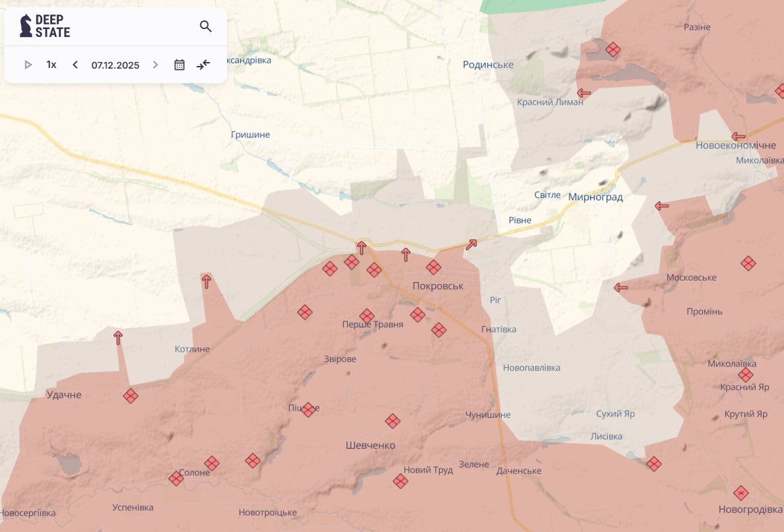Viewport: 784px width, 532px height.
Task: Click the attack arrow above Красний Лиман
Action: click(x=584, y=93)
